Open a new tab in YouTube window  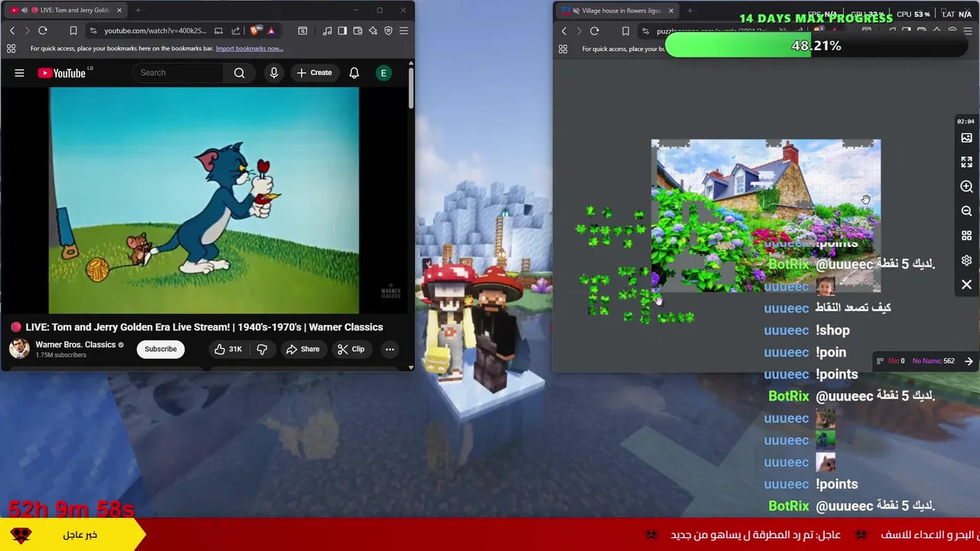[139, 10]
